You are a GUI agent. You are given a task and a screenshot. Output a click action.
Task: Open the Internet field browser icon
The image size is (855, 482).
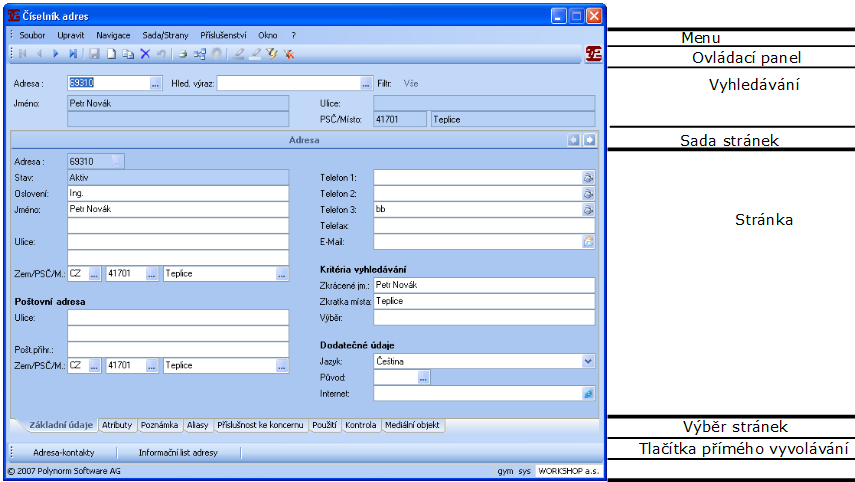(588, 394)
